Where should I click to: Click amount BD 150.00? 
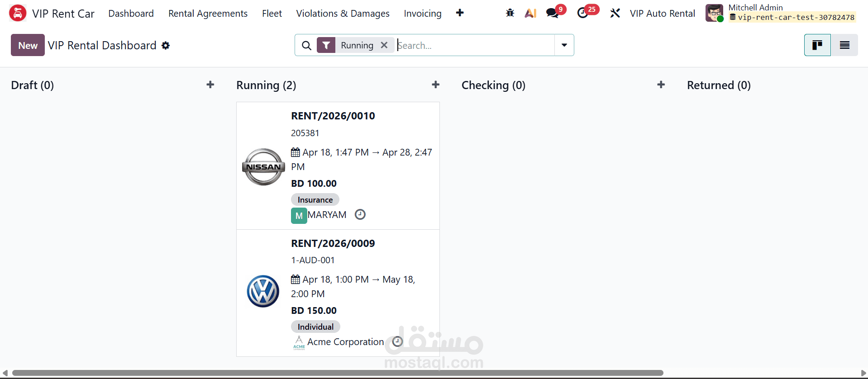pyautogui.click(x=314, y=310)
